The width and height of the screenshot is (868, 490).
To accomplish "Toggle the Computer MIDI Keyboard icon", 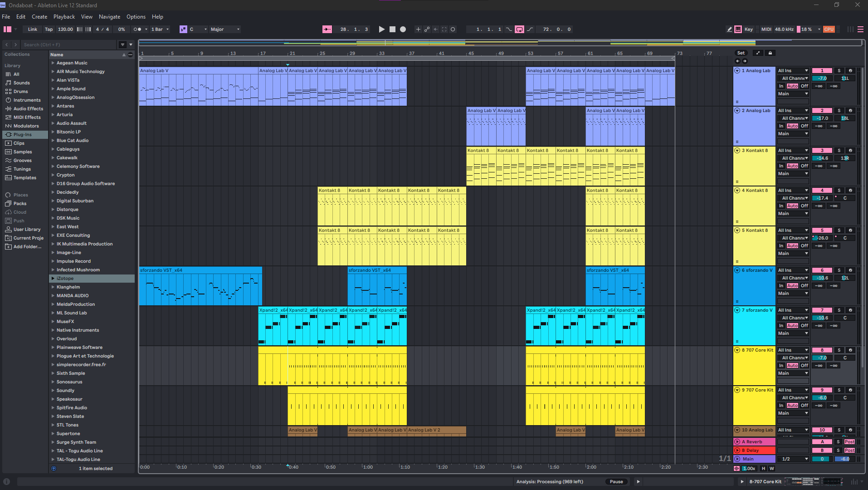I will pos(738,29).
